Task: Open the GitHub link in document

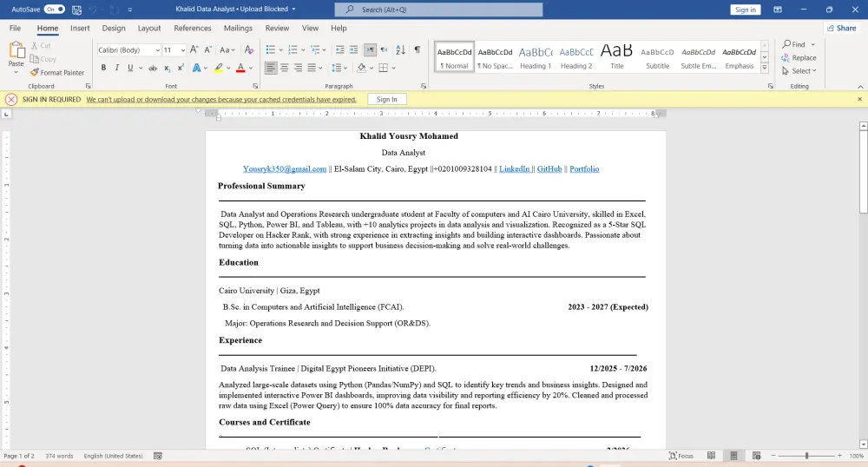Action: point(549,168)
